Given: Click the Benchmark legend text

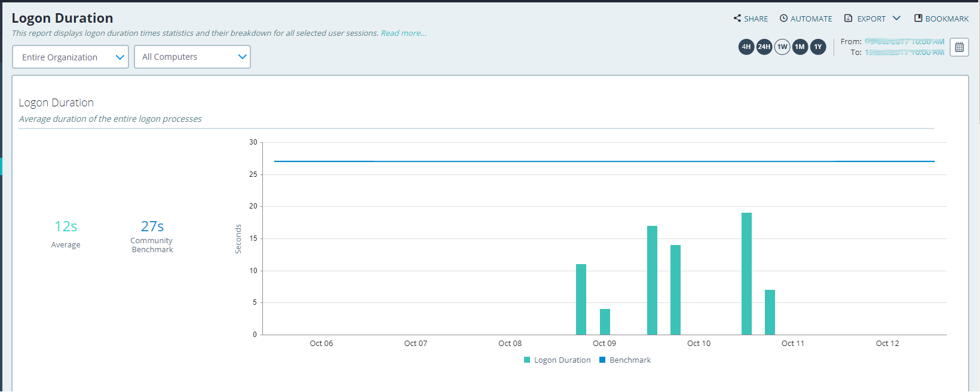Looking at the screenshot, I should (x=630, y=360).
